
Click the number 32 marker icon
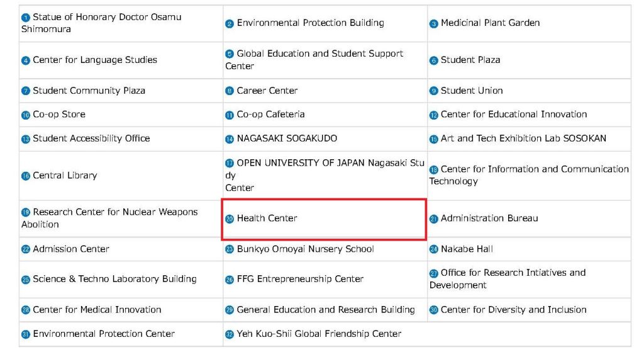[x=230, y=334]
